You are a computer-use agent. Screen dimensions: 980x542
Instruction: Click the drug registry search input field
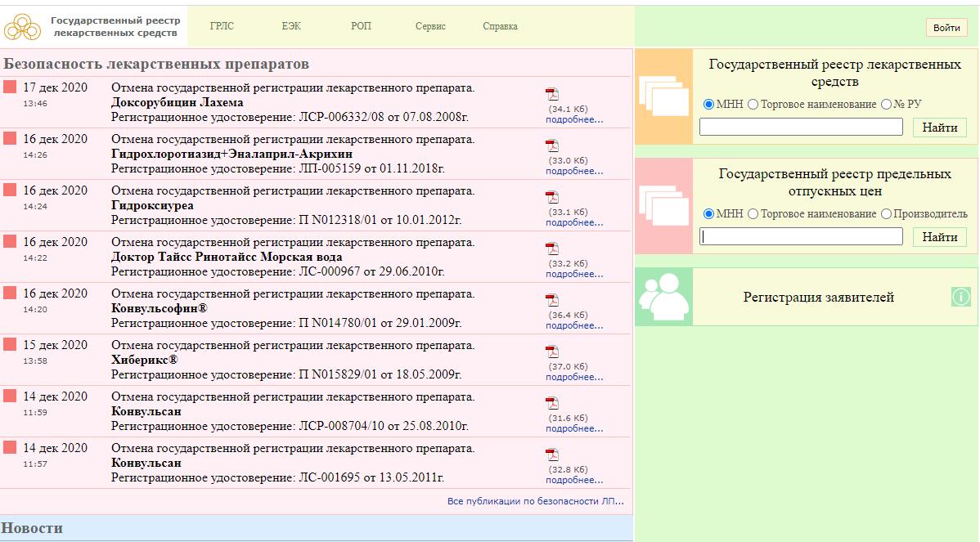(801, 127)
